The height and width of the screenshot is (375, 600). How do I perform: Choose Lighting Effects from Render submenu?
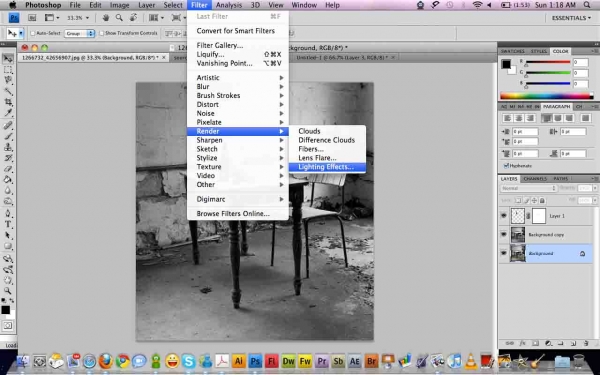[x=327, y=167]
